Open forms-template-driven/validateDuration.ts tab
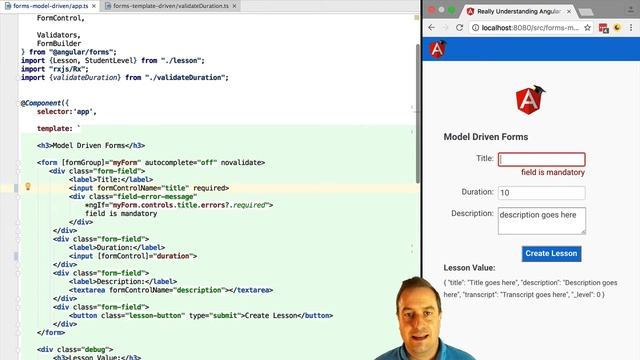 [171, 6]
